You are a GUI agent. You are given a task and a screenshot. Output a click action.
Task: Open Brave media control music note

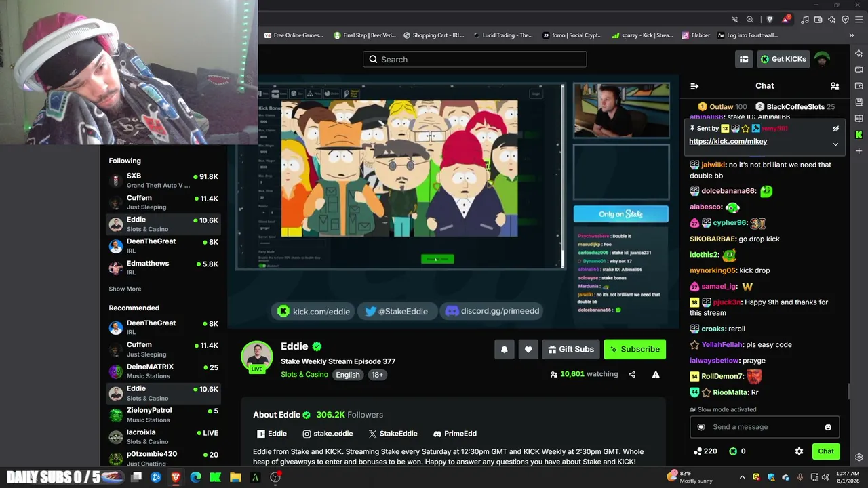(806, 20)
